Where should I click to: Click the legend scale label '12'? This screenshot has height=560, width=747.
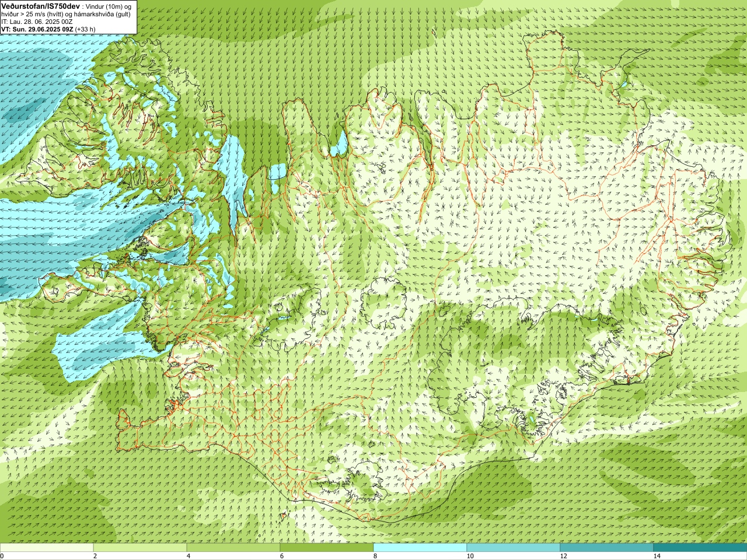tap(563, 556)
